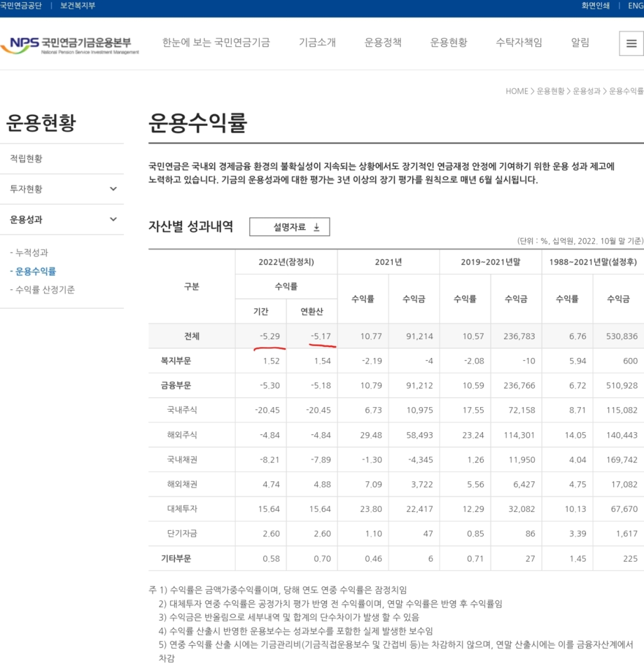Go to the 수탁자책임 menu
This screenshot has width=644, height=664.
(x=519, y=42)
